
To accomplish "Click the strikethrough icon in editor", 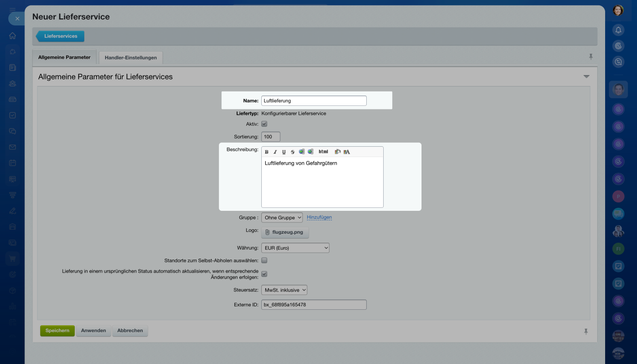I will tap(293, 152).
